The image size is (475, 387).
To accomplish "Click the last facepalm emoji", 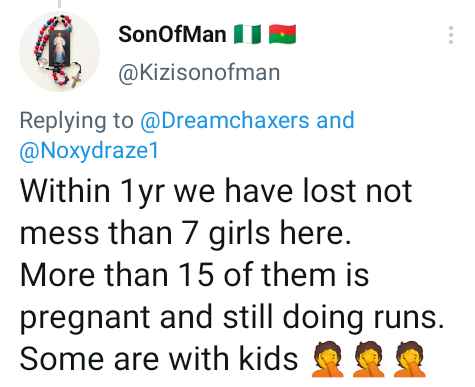I will tap(410, 359).
